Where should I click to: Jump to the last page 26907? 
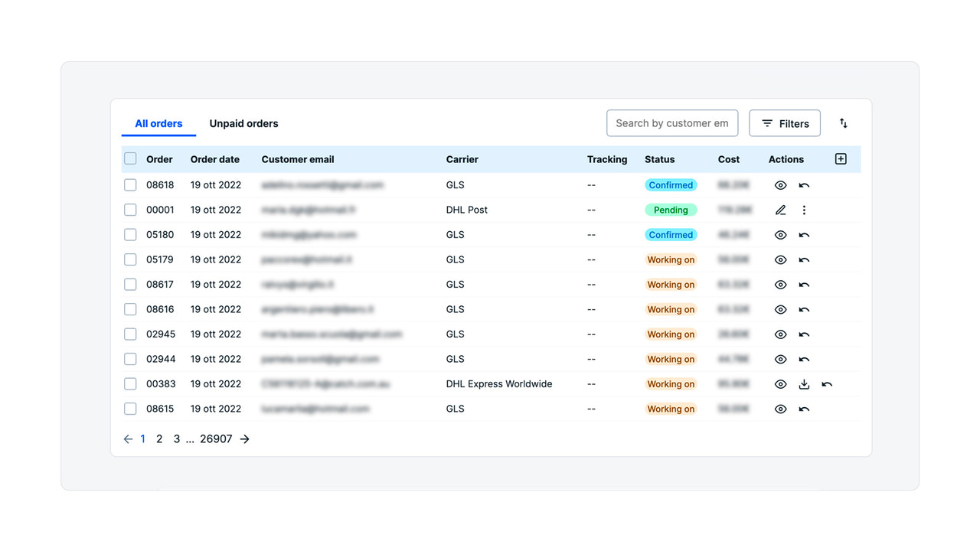coord(215,439)
